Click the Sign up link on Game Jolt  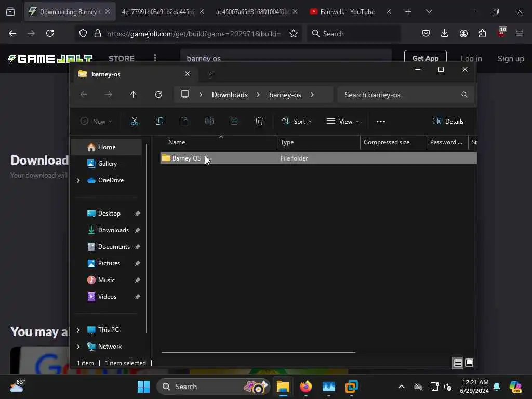[x=510, y=58]
